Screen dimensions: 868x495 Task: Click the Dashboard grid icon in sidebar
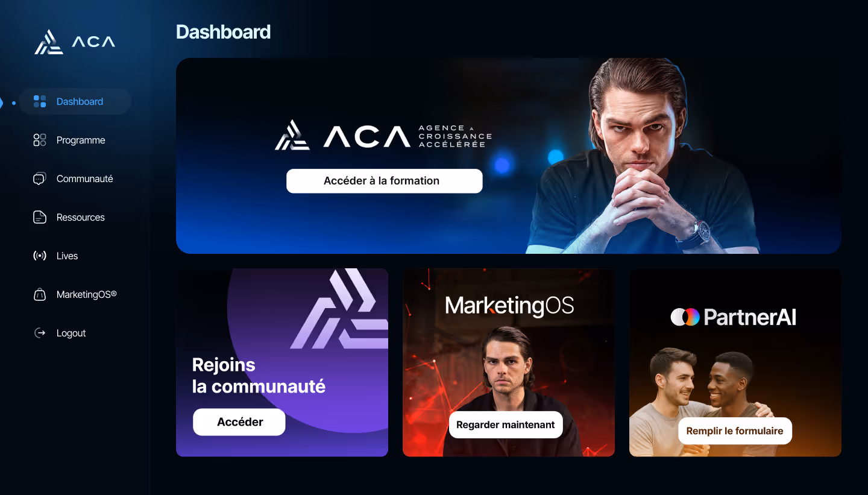[x=40, y=101]
